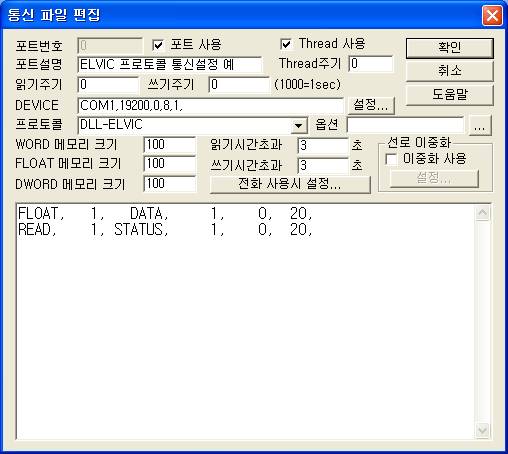Open help with the 도움말 button
This screenshot has width=508, height=454.
tap(449, 95)
